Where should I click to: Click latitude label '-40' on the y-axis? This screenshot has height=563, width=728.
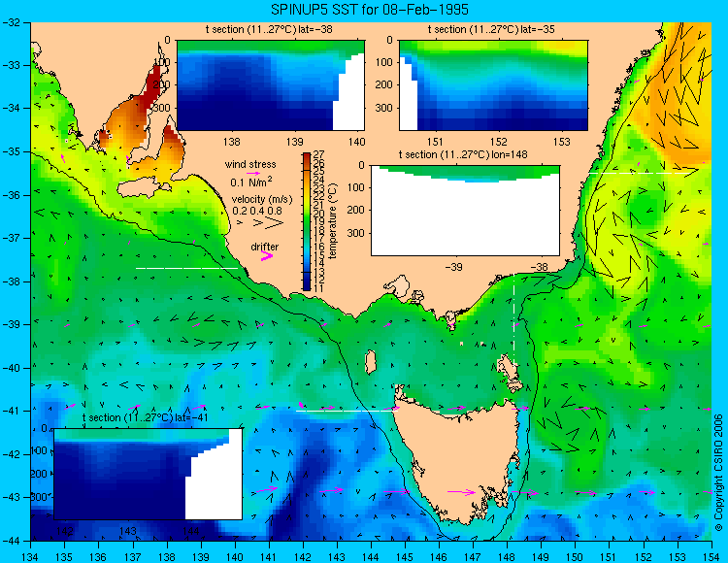pyautogui.click(x=11, y=368)
